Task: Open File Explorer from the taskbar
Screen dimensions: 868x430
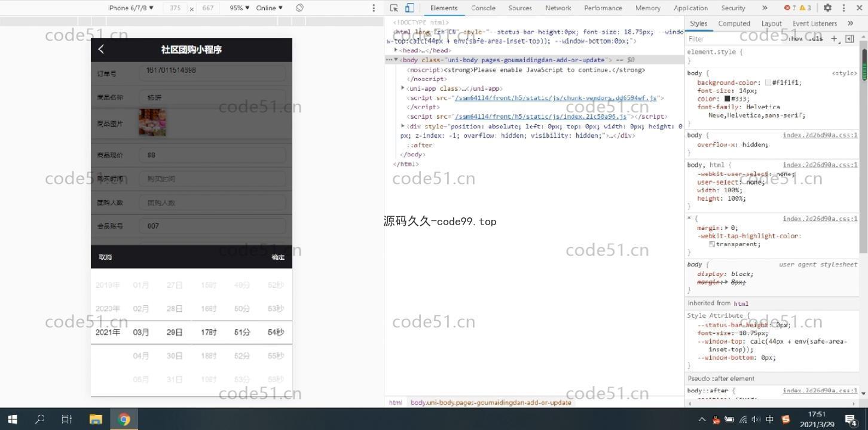Action: click(96, 419)
